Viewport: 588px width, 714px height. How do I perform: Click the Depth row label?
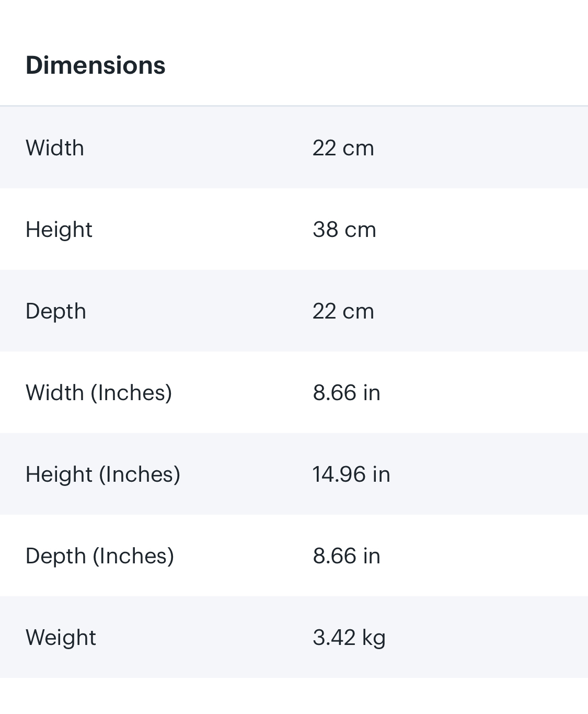pyautogui.click(x=56, y=311)
